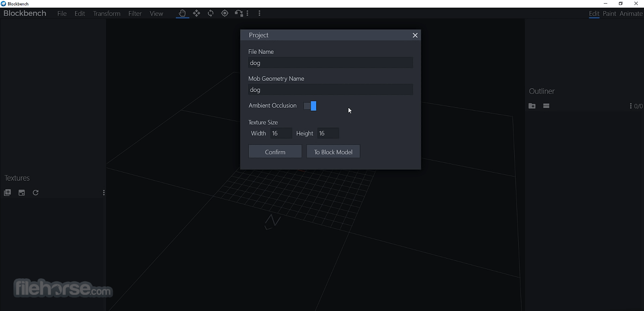Open the Transform menu

pyautogui.click(x=107, y=13)
